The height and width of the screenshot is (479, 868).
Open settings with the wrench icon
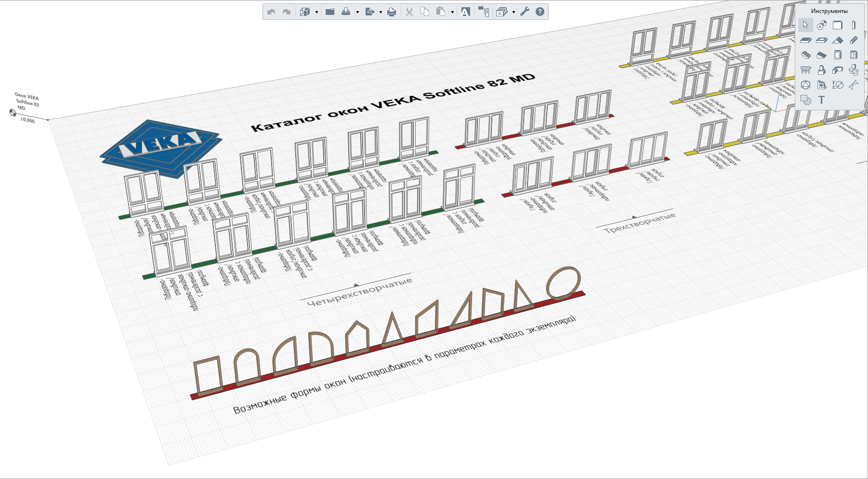tap(525, 12)
